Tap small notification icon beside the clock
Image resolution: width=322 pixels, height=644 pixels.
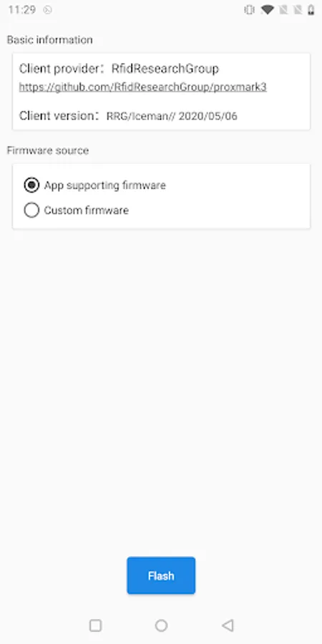[x=48, y=10]
